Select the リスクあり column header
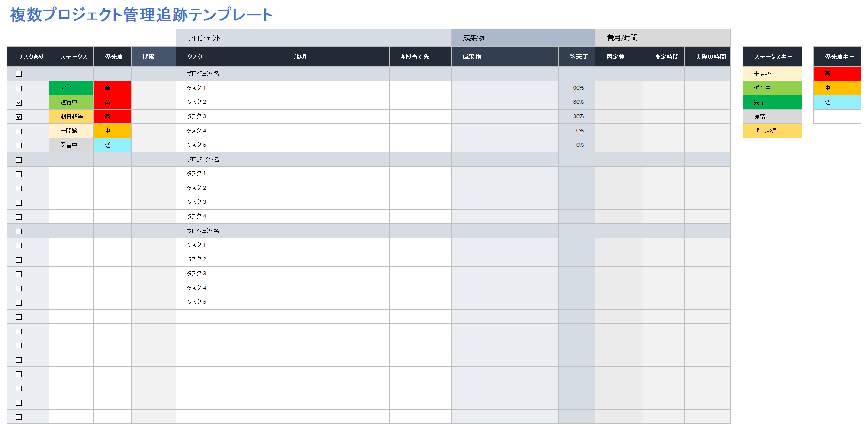 tap(28, 57)
